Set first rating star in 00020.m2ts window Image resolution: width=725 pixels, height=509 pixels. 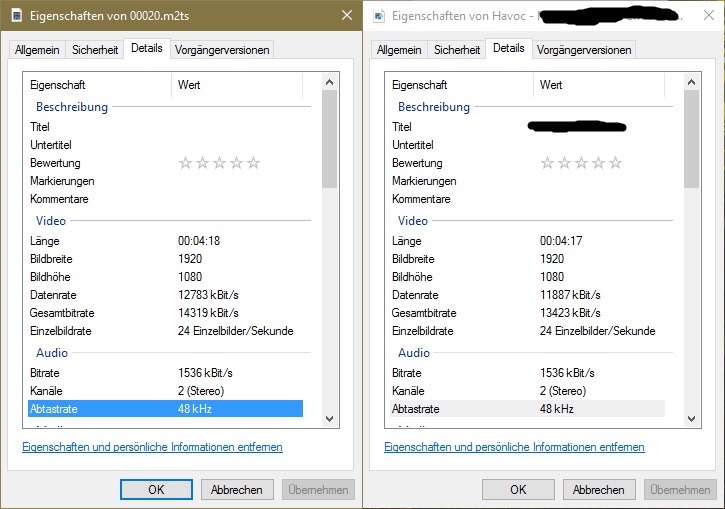(x=185, y=163)
